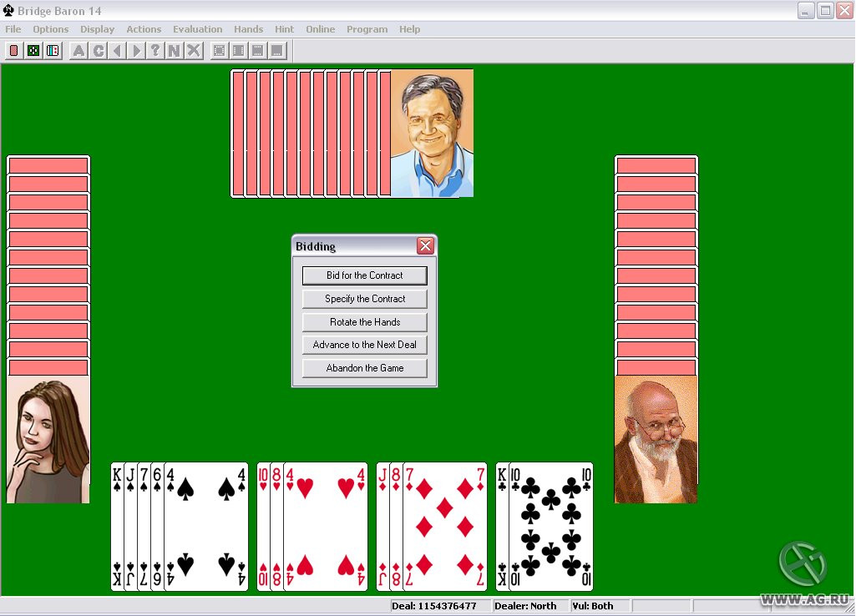Image resolution: width=856 pixels, height=616 pixels.
Task: Click the question mark hint icon
Action: [155, 51]
